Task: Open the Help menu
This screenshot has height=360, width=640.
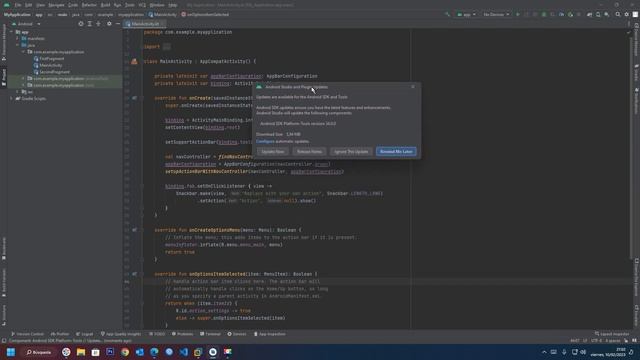Action: point(173,5)
